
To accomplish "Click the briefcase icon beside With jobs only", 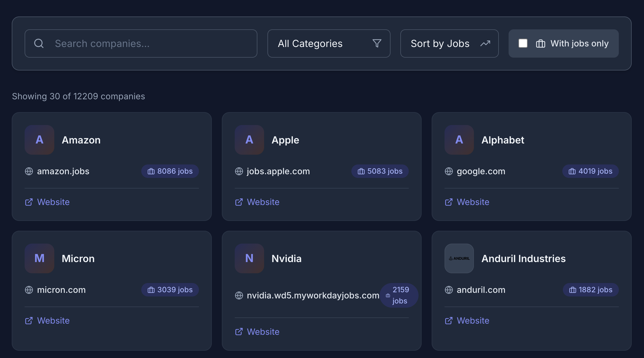I will pos(540,44).
